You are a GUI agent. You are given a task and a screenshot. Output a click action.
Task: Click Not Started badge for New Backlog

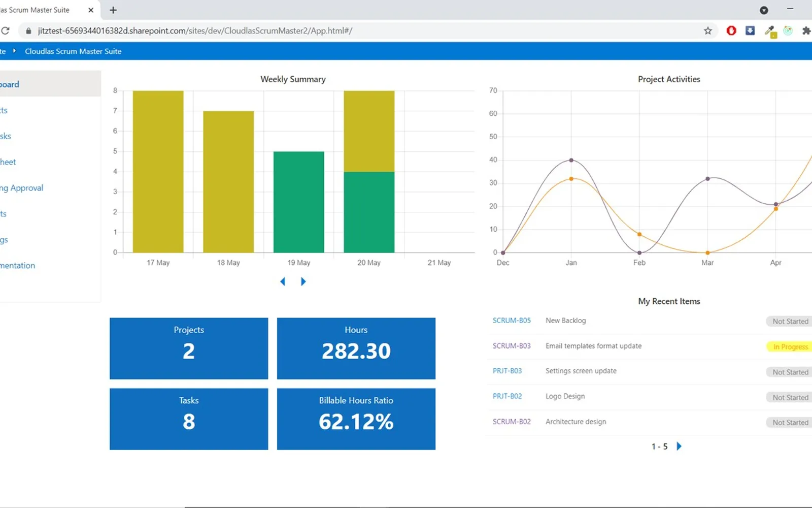[x=790, y=321]
